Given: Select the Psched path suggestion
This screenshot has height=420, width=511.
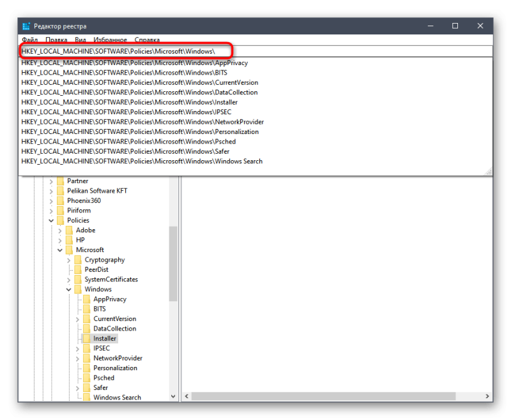Looking at the screenshot, I should click(x=255, y=142).
